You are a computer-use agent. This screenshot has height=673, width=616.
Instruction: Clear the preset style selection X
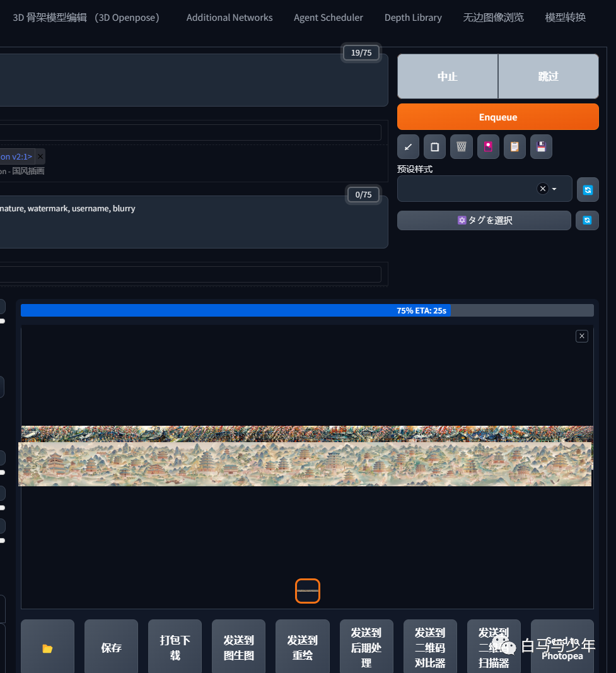(x=543, y=189)
